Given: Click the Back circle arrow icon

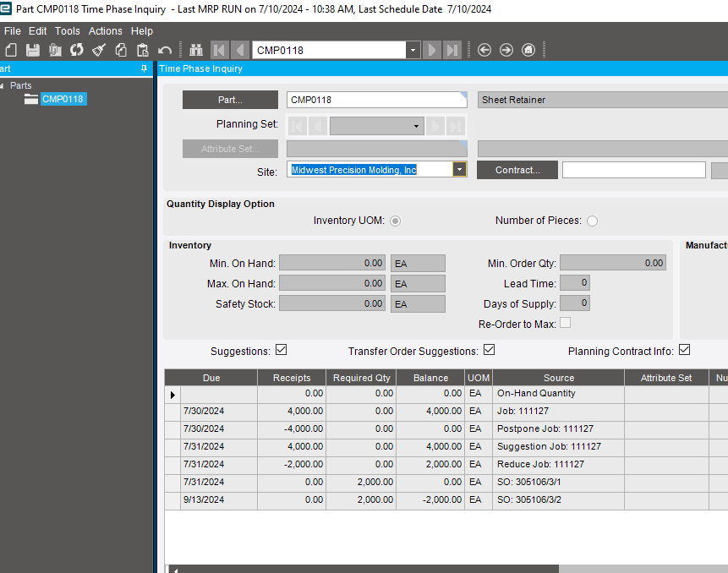Looking at the screenshot, I should [484, 50].
